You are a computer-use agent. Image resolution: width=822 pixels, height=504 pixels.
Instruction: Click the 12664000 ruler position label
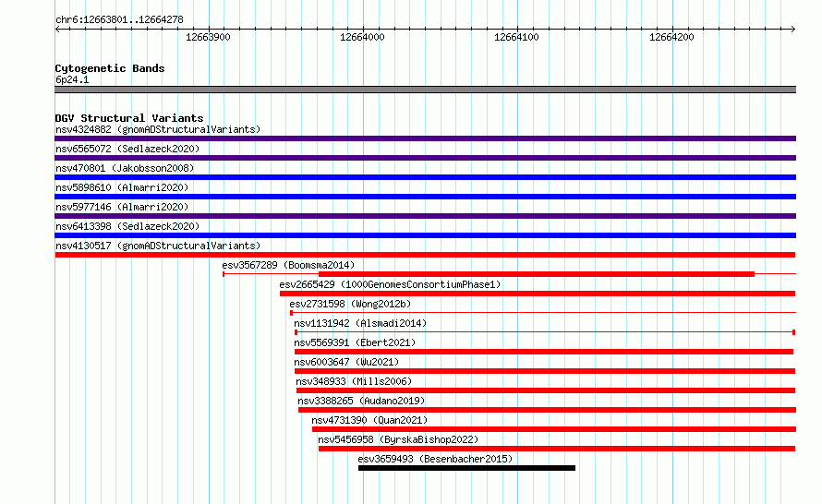click(x=362, y=37)
